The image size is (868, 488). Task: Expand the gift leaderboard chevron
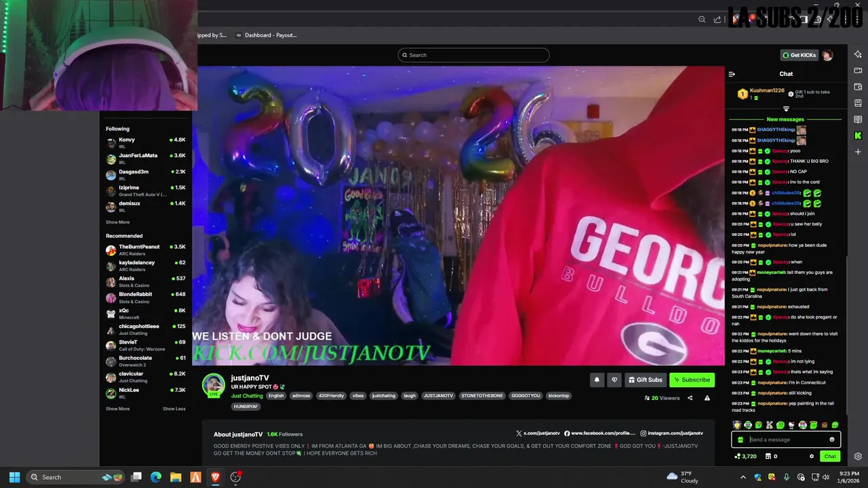pos(786,108)
